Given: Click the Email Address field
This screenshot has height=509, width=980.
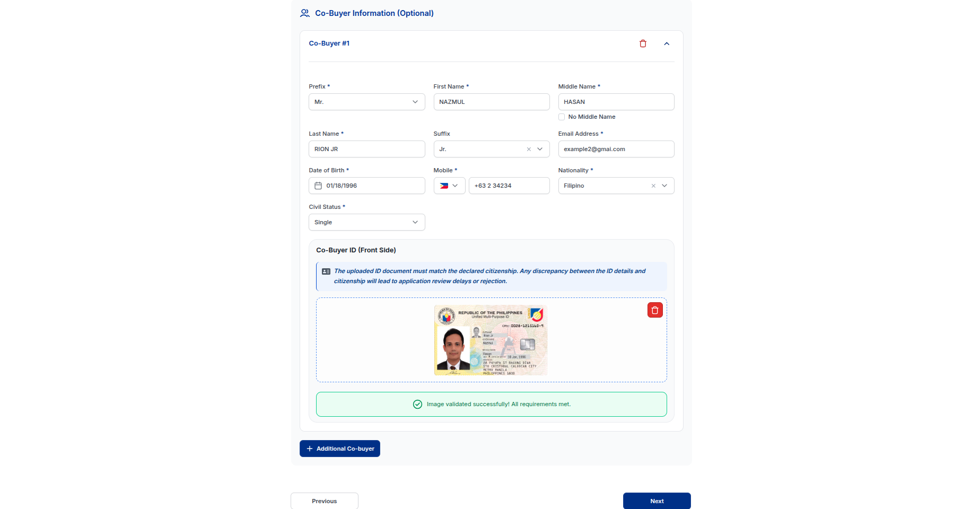Looking at the screenshot, I should click(616, 149).
